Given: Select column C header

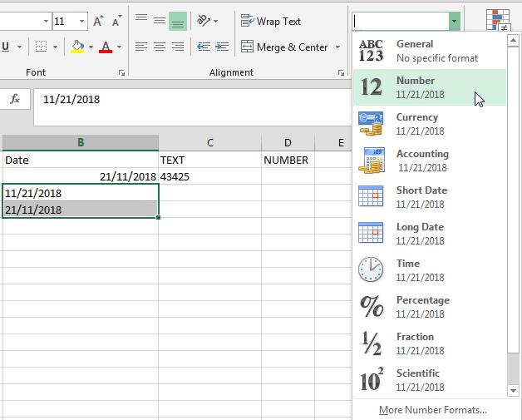Looking at the screenshot, I should pyautogui.click(x=210, y=142).
